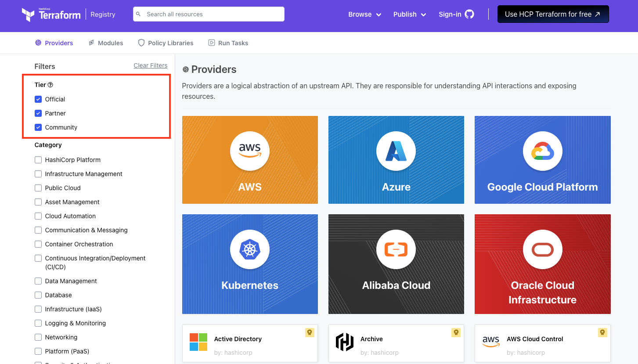Tick the Logging & Monitoring checkbox

click(38, 323)
